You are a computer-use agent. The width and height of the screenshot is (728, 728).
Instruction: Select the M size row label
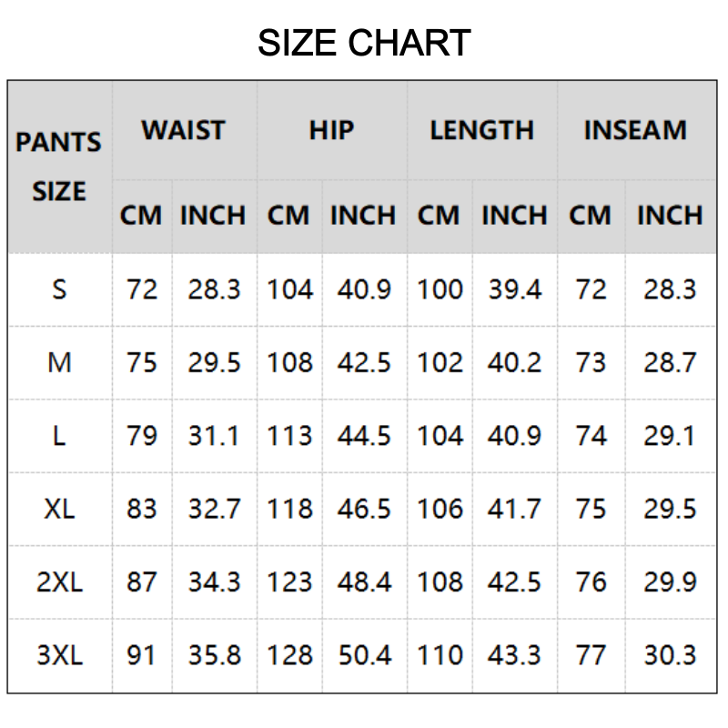(x=59, y=363)
